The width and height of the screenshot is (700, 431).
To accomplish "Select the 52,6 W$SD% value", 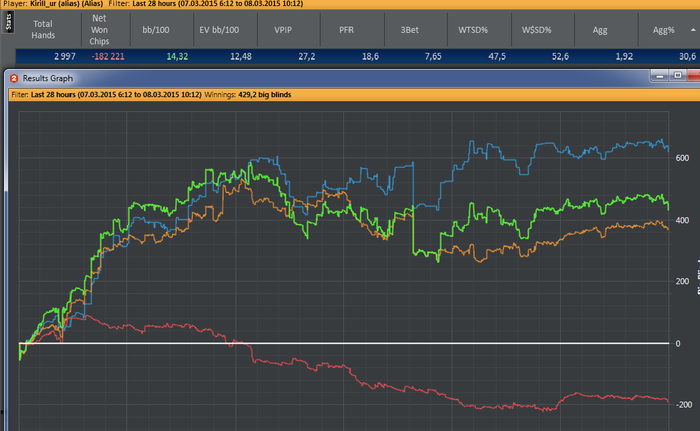I will (560, 57).
